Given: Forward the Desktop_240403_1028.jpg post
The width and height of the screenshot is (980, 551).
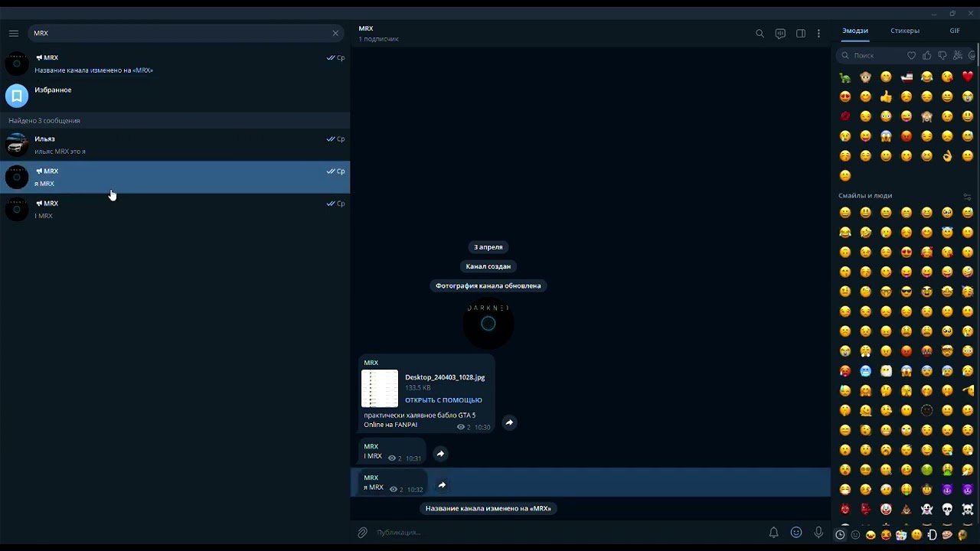Looking at the screenshot, I should (x=509, y=422).
